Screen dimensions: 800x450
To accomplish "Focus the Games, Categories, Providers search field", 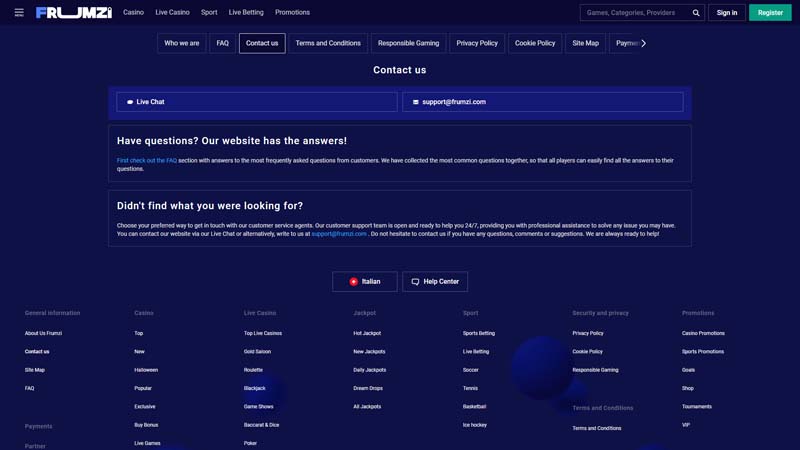I will point(634,13).
